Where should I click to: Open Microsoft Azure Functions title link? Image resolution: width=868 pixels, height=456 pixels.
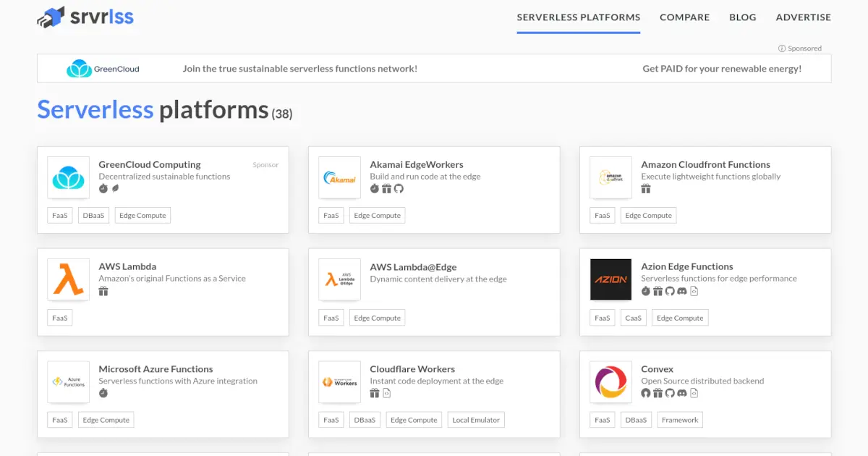[156, 368]
